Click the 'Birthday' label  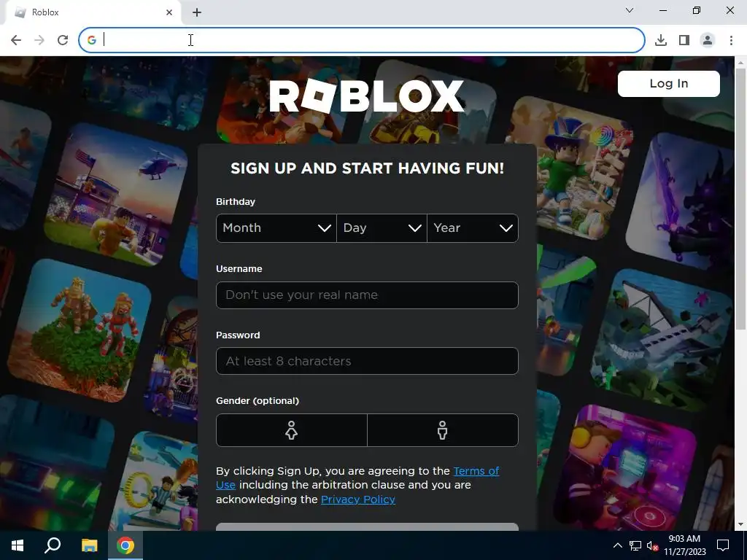(x=236, y=202)
